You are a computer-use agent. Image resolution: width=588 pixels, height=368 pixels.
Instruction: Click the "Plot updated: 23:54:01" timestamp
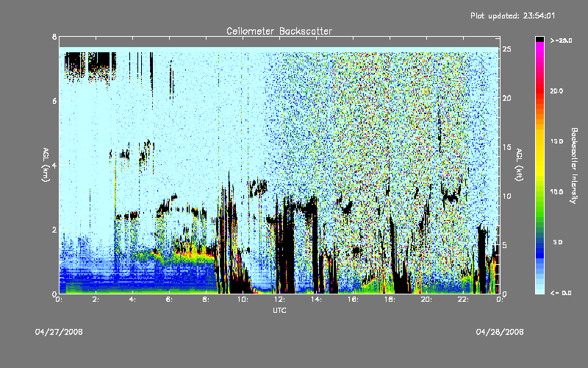click(x=512, y=15)
